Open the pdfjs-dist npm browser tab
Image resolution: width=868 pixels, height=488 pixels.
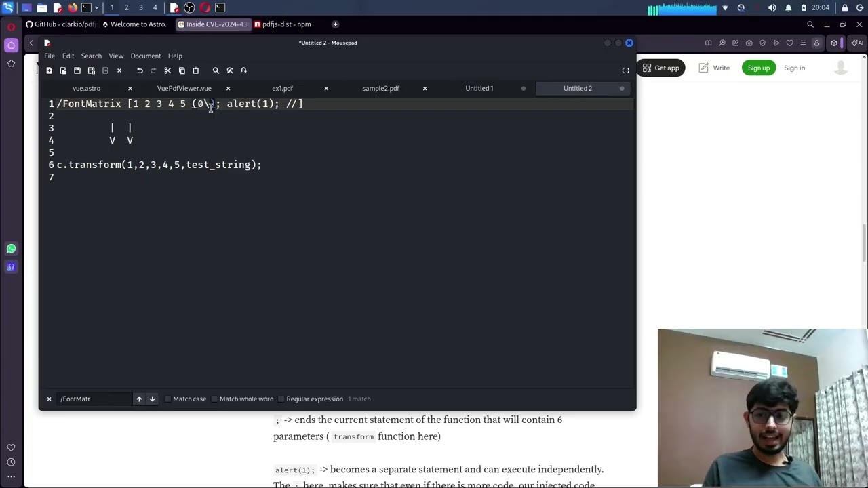282,24
